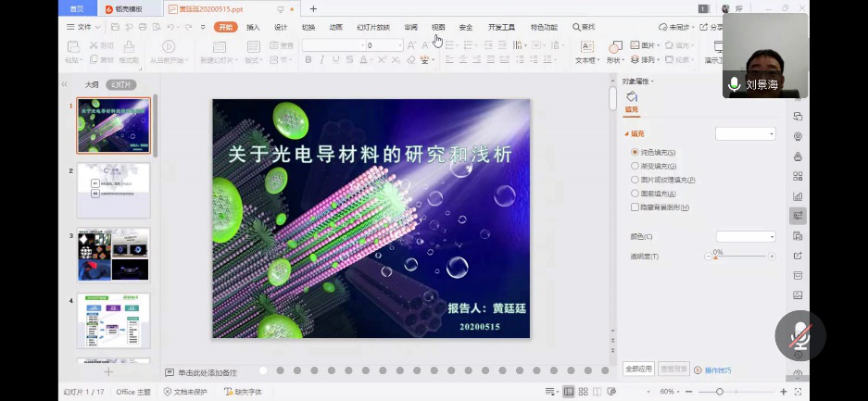Enable the Hide Background Graphics (隐藏背景图形) checkbox
The height and width of the screenshot is (401, 868).
635,207
